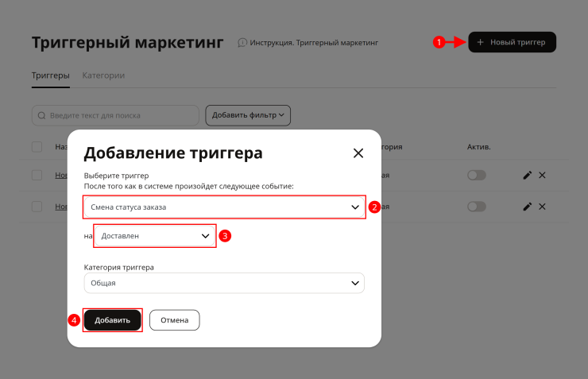Switch to the Категории tab
Screen dimensions: 588x379
click(x=103, y=75)
